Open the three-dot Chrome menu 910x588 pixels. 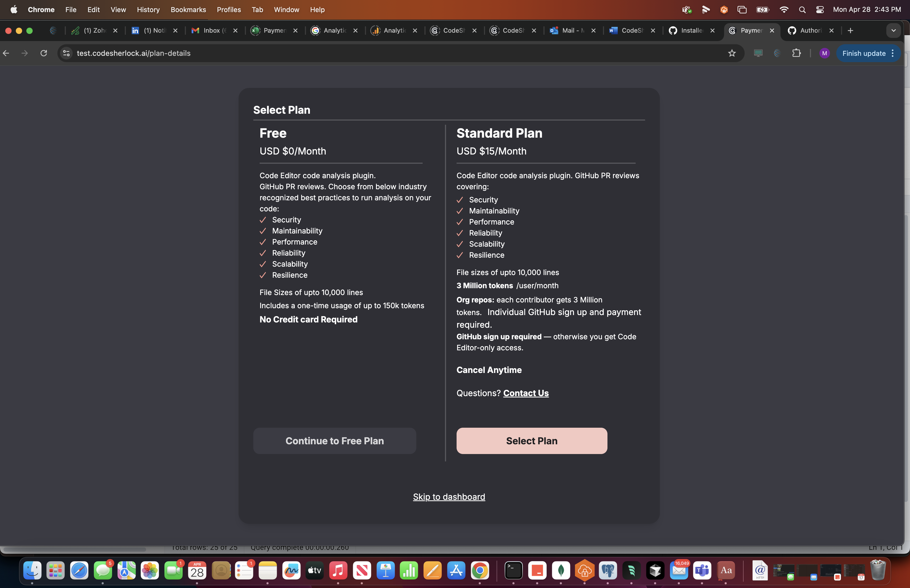coord(893,53)
